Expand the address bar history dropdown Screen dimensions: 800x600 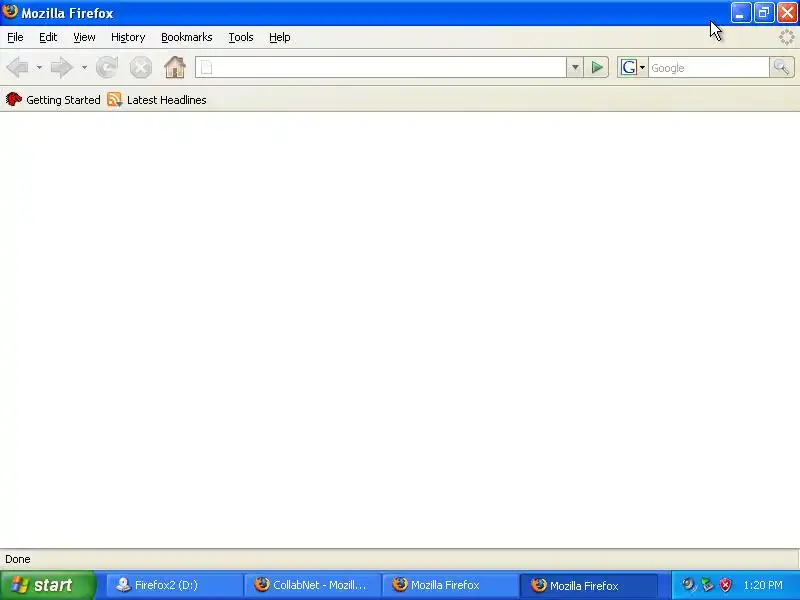tap(575, 67)
